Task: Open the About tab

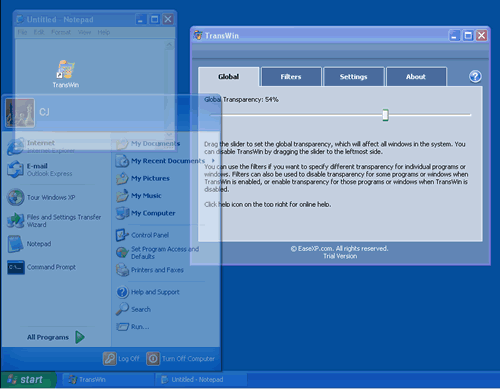Action: (416, 77)
